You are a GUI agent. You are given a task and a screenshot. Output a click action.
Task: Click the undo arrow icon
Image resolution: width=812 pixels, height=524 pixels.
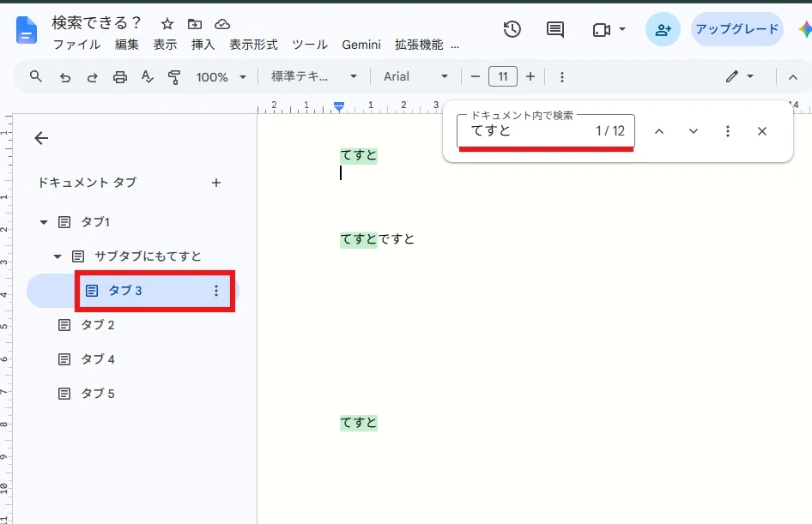64,77
